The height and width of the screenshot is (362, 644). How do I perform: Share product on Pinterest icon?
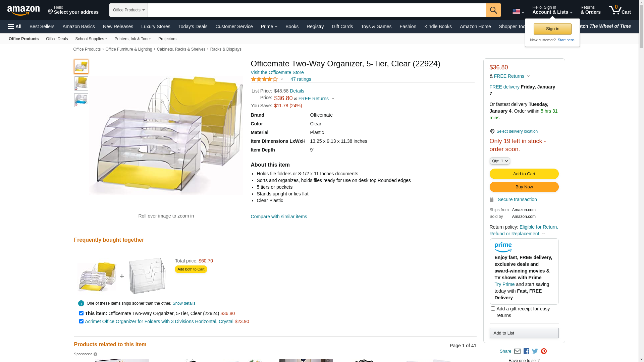click(544, 351)
